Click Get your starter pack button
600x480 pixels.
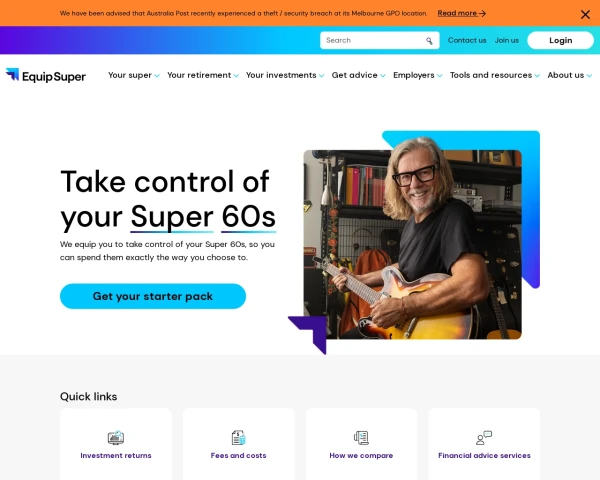[x=153, y=296]
